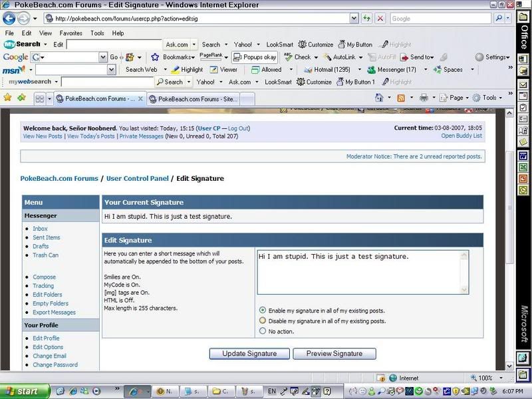Open the Change Password link
532x399 pixels.
click(55, 364)
